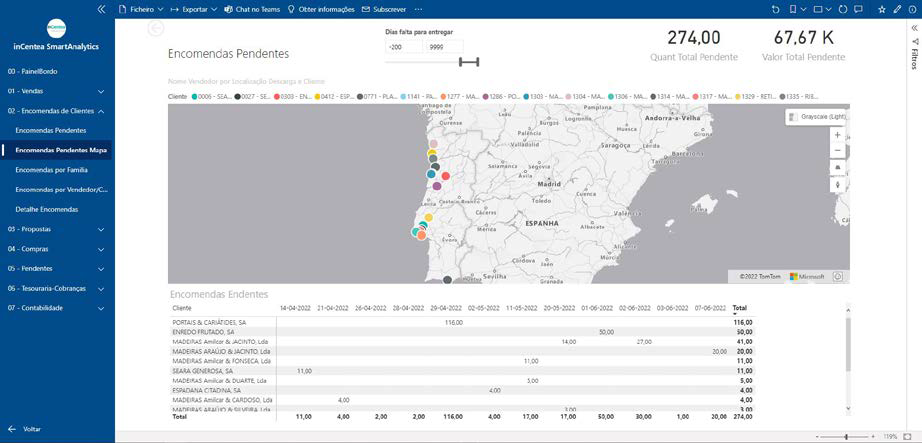Add report to favorites star
Viewport: 922px width, 443px height.
(881, 9)
